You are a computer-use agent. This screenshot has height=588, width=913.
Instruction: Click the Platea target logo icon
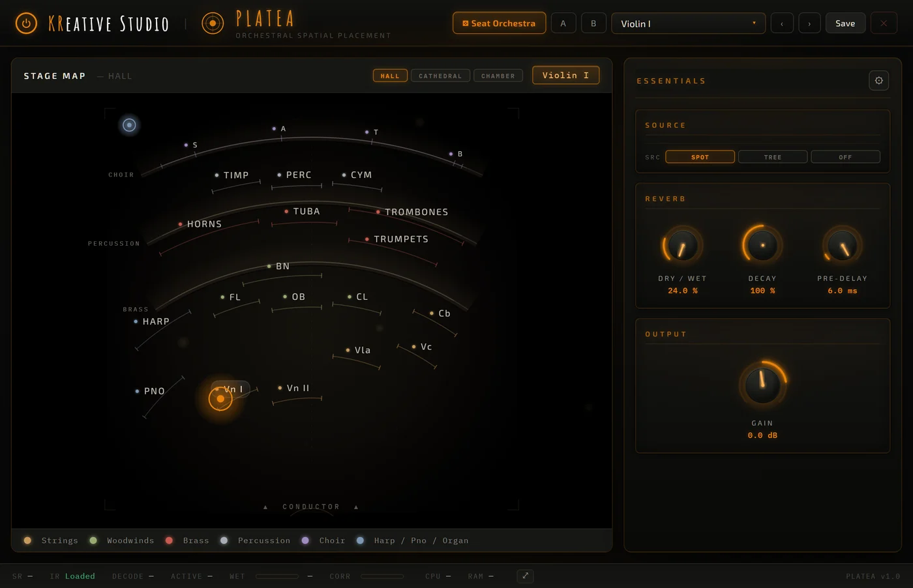click(213, 23)
